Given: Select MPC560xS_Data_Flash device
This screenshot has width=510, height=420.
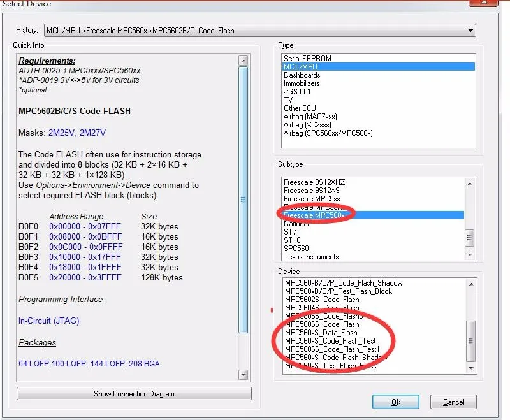Looking at the screenshot, I should tap(375, 333).
